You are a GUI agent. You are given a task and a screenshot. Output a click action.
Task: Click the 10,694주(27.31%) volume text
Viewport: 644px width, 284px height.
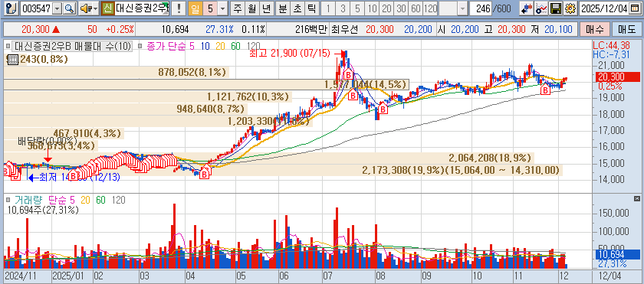tap(43, 211)
